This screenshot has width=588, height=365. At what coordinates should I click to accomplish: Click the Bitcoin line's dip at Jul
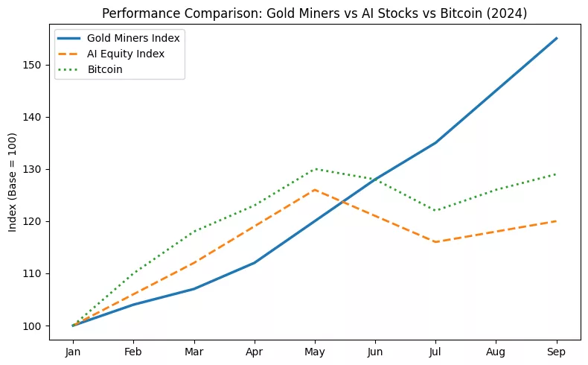[435, 211]
